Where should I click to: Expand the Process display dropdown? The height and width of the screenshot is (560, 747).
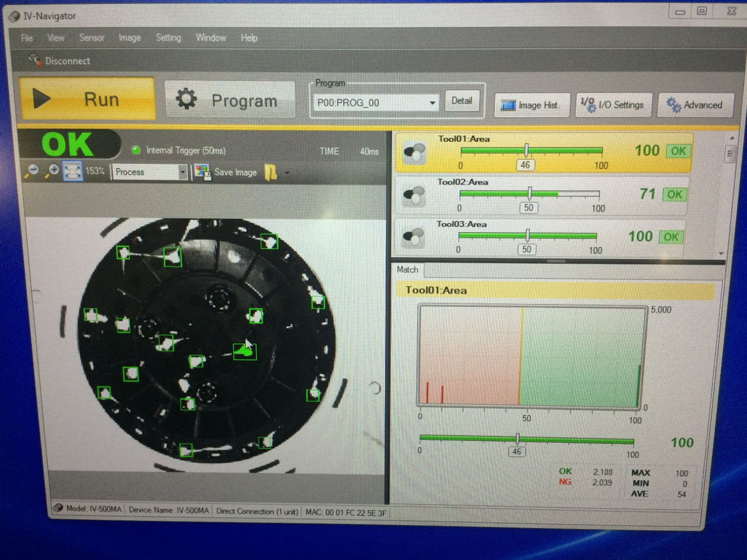pyautogui.click(x=183, y=172)
